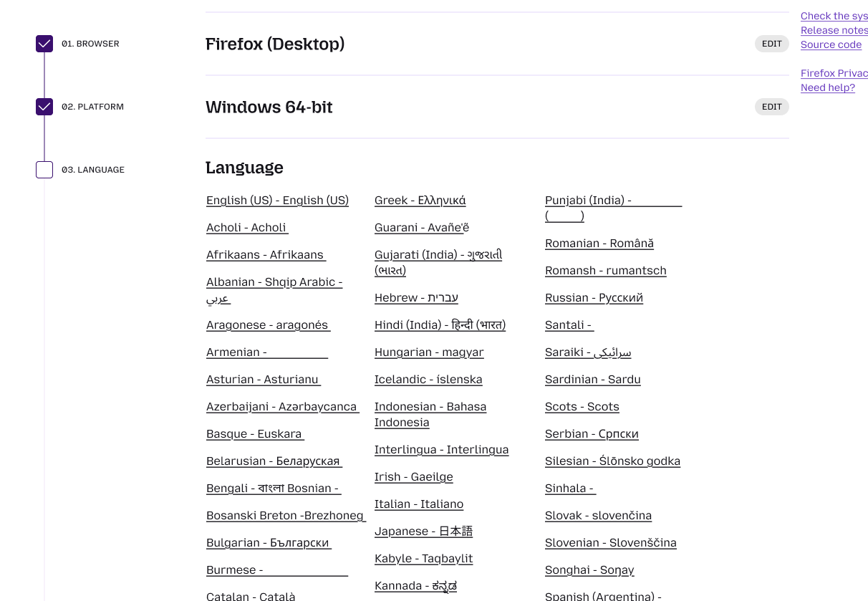
Task: Choose Scots - Scots language
Action: (x=582, y=407)
